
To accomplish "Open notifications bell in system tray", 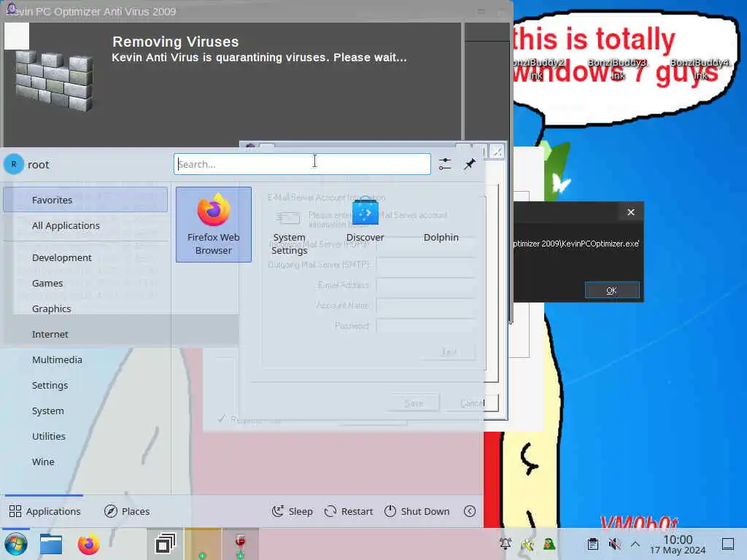I will pyautogui.click(x=506, y=544).
